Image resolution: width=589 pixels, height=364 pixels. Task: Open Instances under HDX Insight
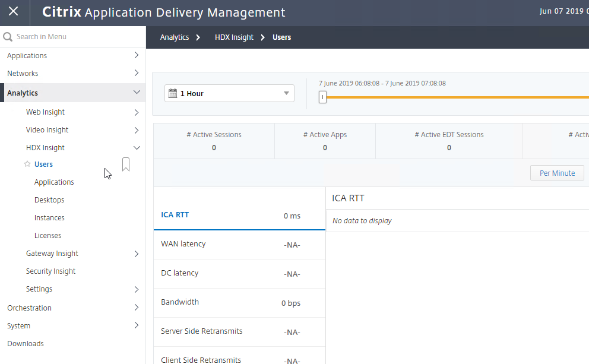tap(49, 218)
